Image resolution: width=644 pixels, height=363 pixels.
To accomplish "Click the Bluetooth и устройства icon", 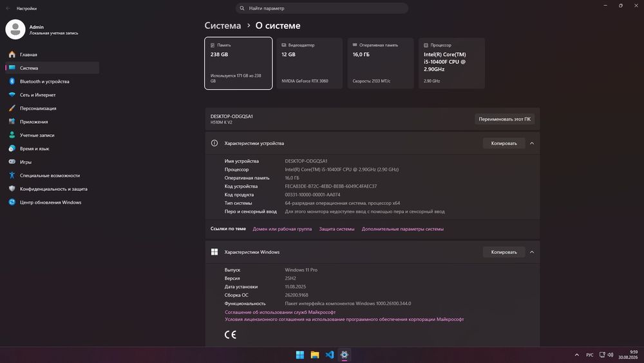I will (x=12, y=81).
